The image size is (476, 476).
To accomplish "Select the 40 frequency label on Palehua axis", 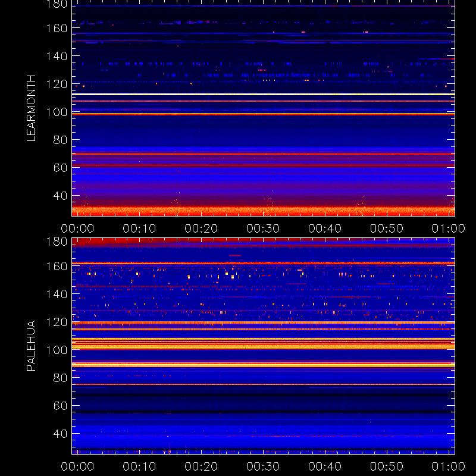I will pyautogui.click(x=60, y=434).
